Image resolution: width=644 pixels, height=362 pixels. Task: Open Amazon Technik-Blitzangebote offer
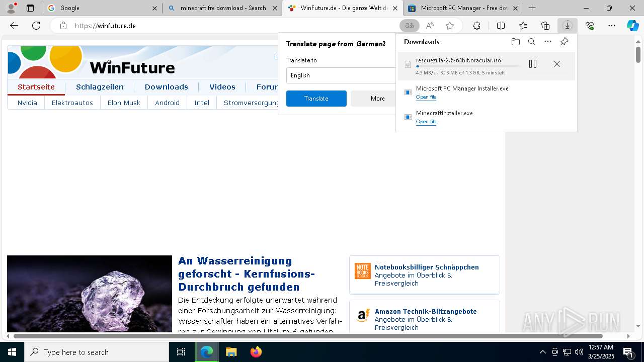click(425, 317)
